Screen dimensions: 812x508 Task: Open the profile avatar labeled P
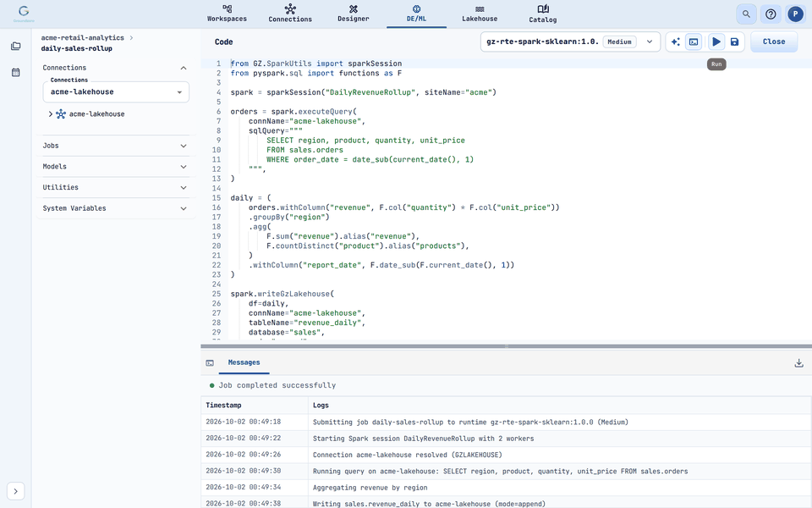[x=795, y=14]
